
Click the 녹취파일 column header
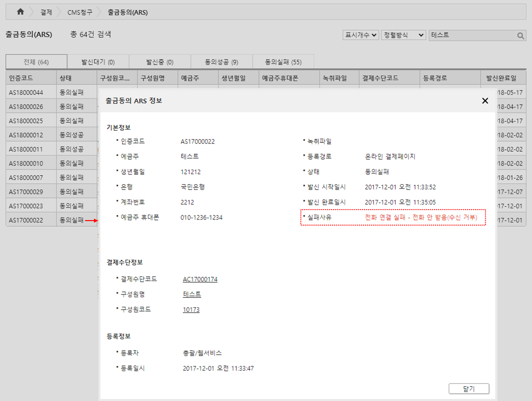click(x=339, y=78)
